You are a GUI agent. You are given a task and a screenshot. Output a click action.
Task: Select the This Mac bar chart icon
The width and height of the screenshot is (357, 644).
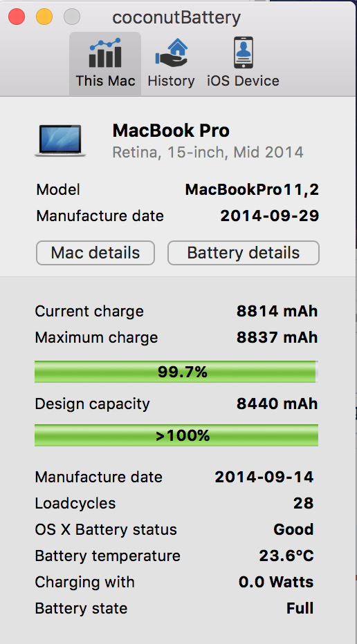click(105, 53)
